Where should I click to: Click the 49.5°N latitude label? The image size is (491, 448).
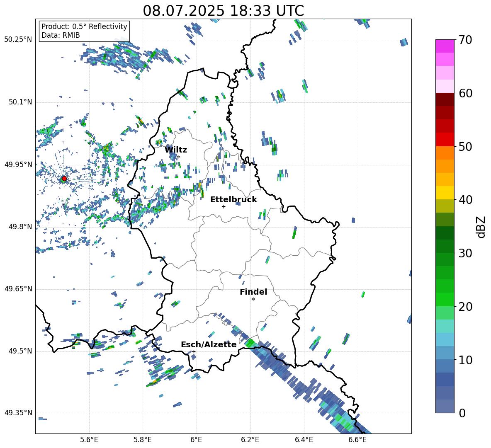(20, 351)
